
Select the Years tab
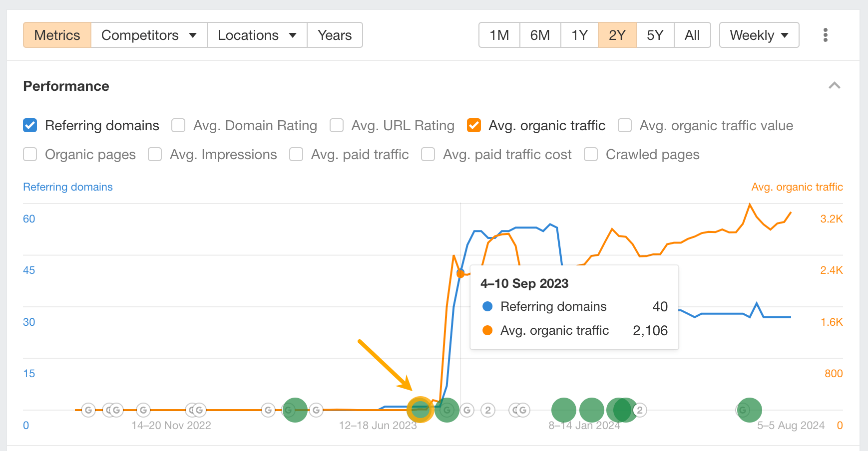click(335, 35)
